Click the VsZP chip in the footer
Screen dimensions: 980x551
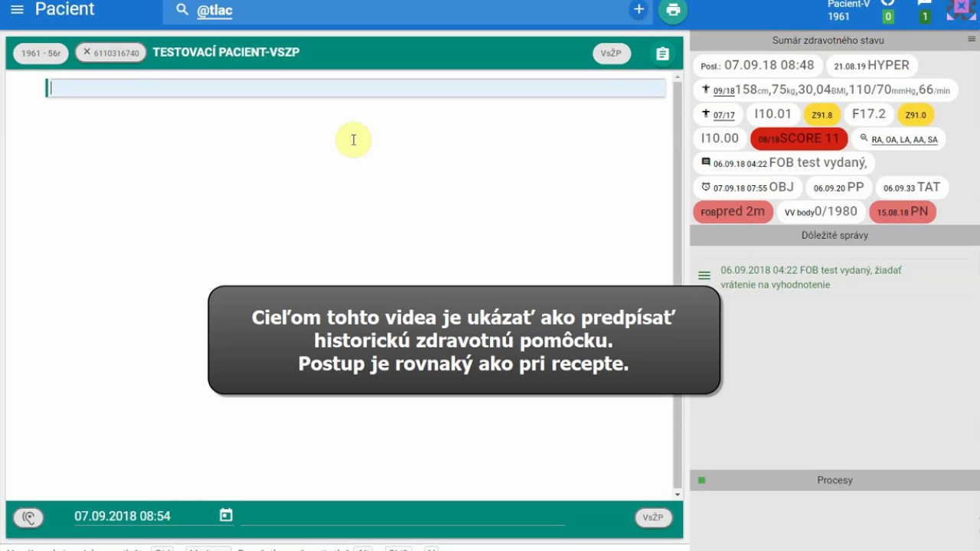(653, 517)
